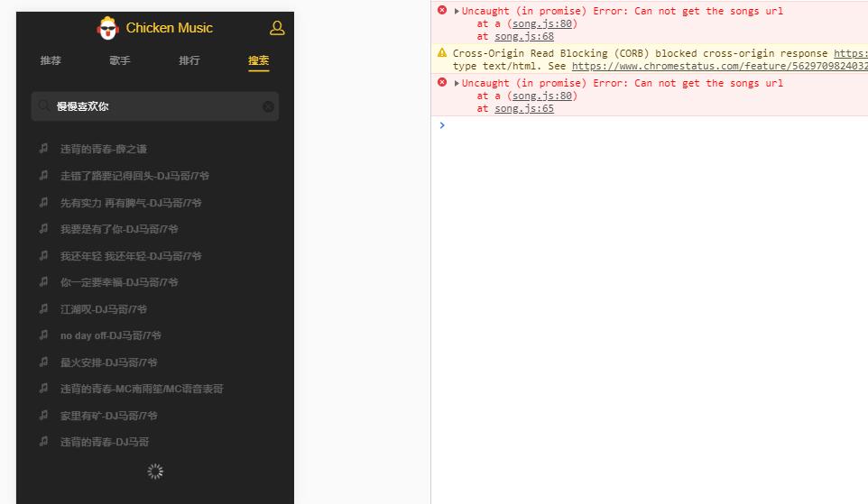Click the search field containing 慢慢喜欢你

click(155, 106)
